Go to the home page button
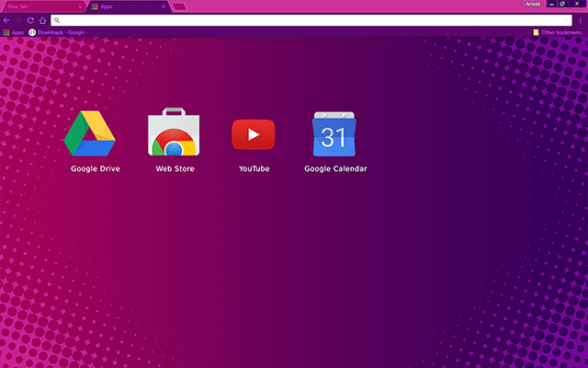This screenshot has width=588, height=368. point(42,19)
